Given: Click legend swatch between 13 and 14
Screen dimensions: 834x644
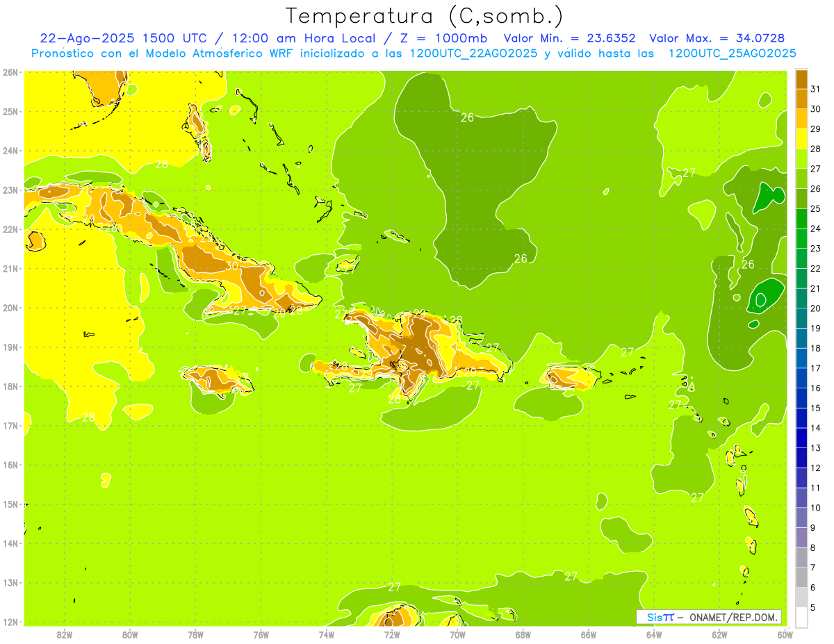Looking at the screenshot, I should [x=801, y=438].
